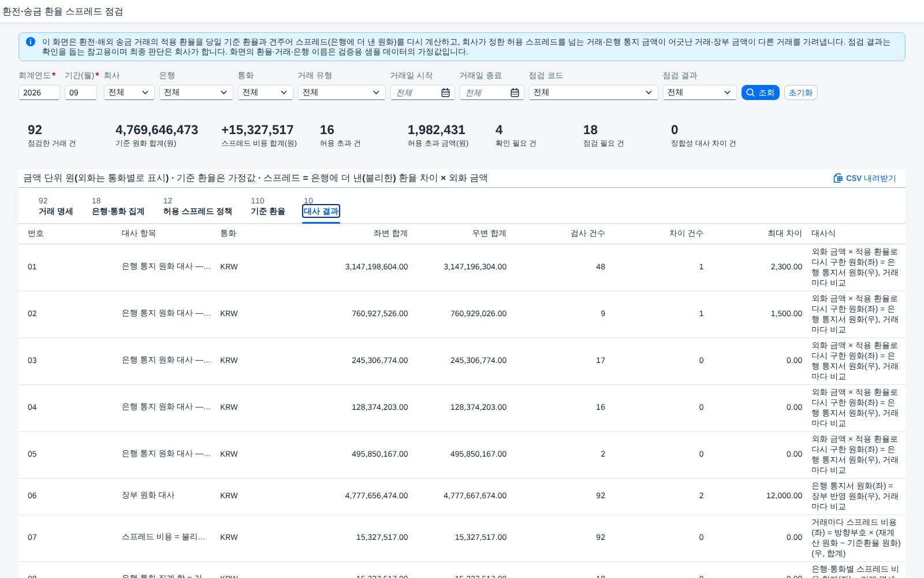Click the 우변 합계 column header

coord(489,234)
